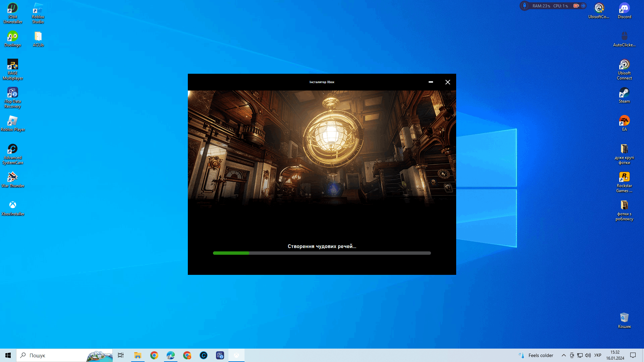
Task: Click red screenshot icon in monitor widget
Action: (x=576, y=6)
